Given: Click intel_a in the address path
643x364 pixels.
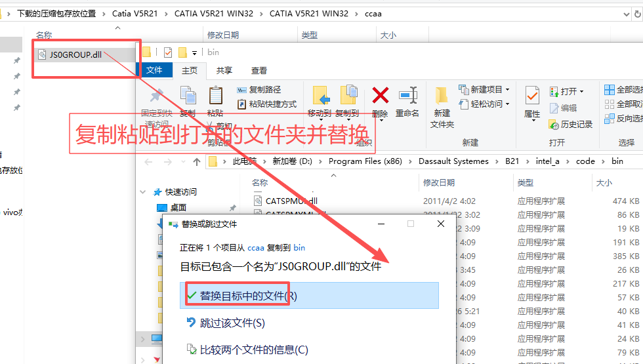Looking at the screenshot, I should (547, 161).
